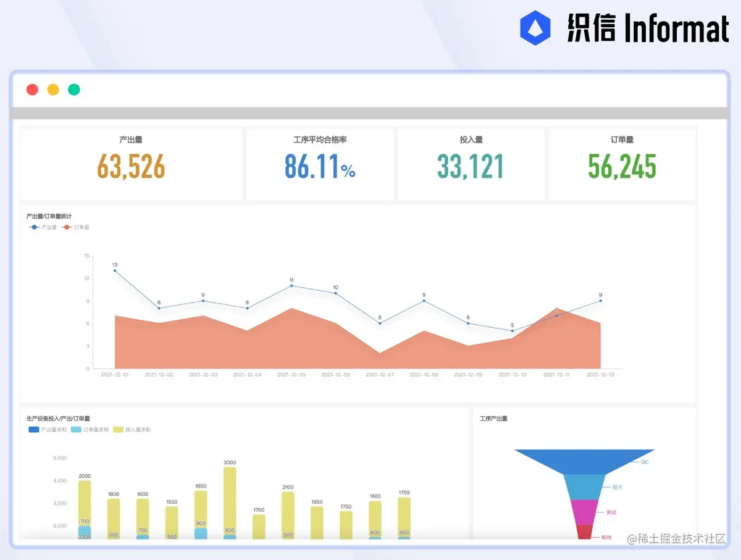Click the 订单量 value 56,245

(x=621, y=167)
